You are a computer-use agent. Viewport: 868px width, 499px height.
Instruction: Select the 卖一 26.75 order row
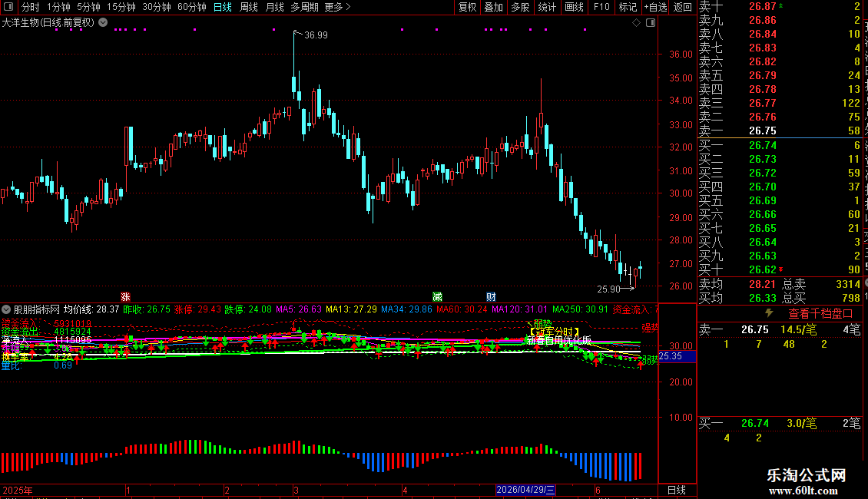tap(780, 131)
